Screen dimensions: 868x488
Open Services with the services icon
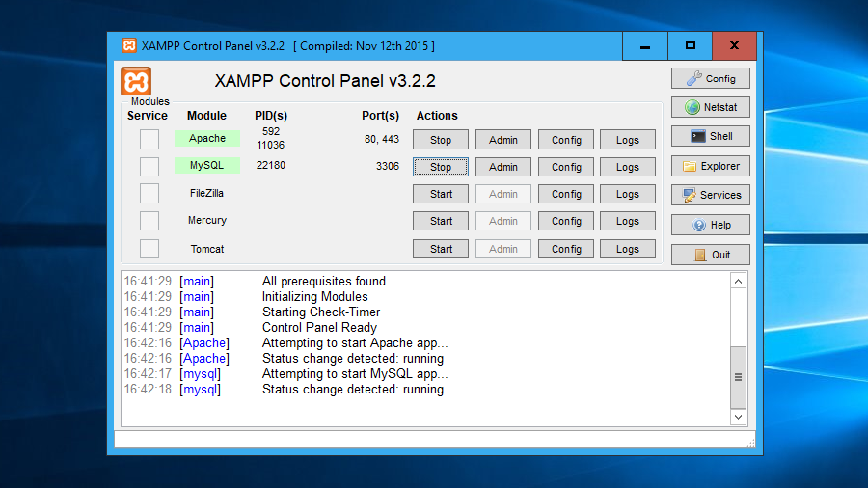(x=710, y=195)
